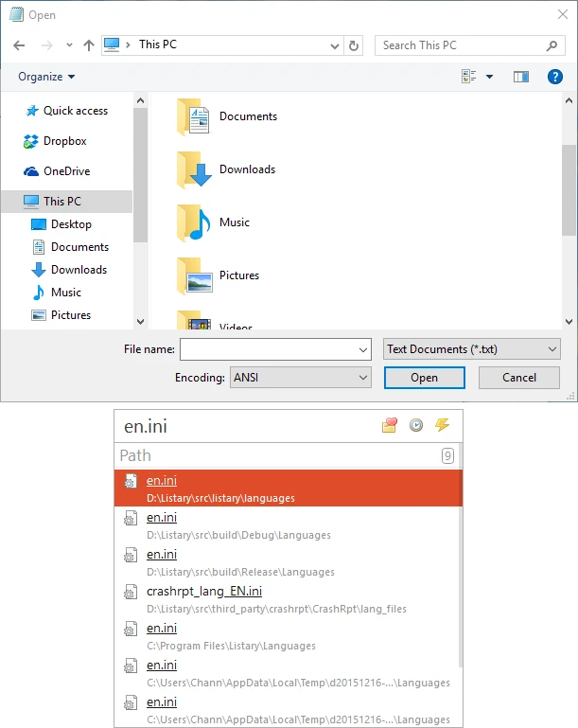Select OneDrive in the sidebar
The height and width of the screenshot is (728, 578).
tap(66, 171)
